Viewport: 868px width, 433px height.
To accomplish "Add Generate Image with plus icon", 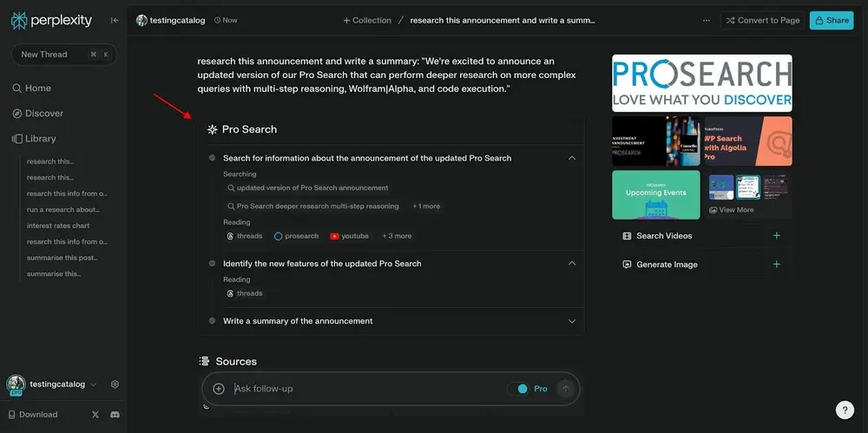I will point(776,265).
